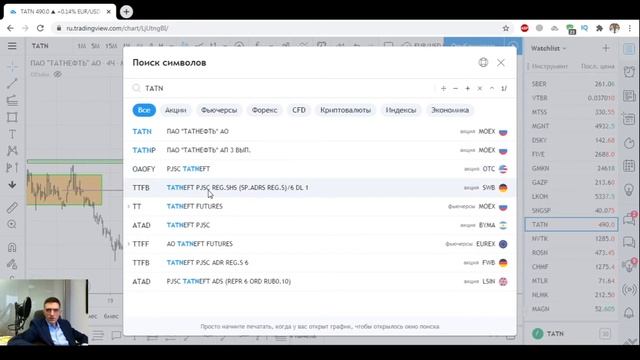Select VTBR in the watchlist

571,98
